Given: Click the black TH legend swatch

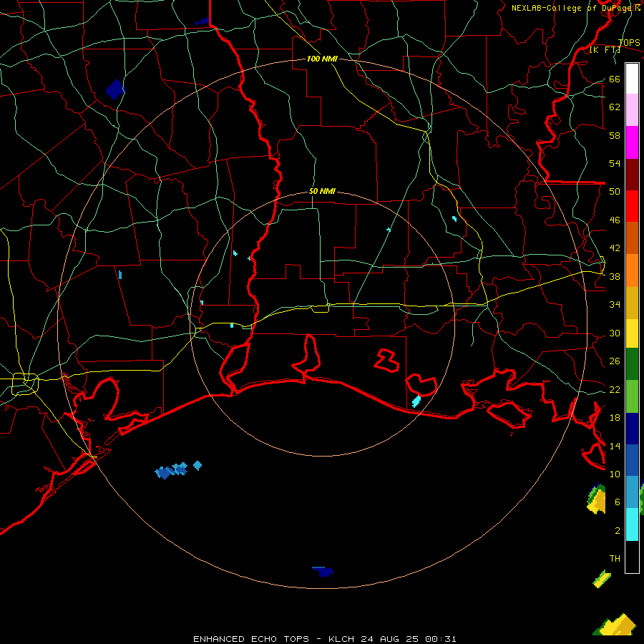Looking at the screenshot, I should (632, 557).
